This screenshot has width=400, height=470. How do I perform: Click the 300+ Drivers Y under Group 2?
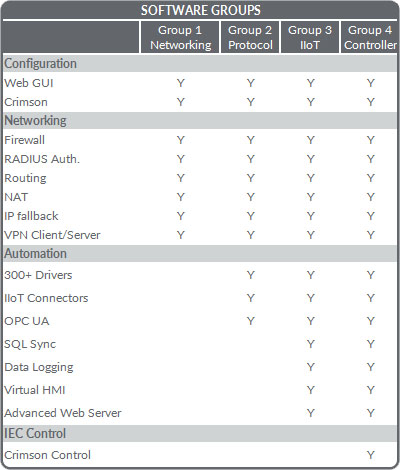click(x=250, y=275)
